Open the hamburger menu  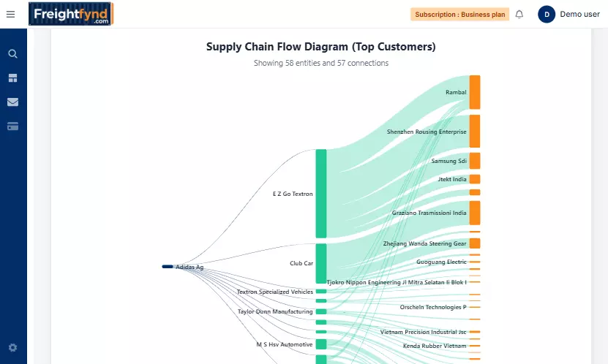tap(10, 14)
